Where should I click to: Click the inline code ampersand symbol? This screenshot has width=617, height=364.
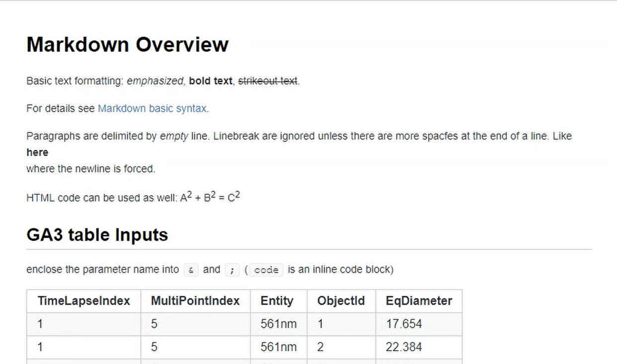(x=191, y=270)
